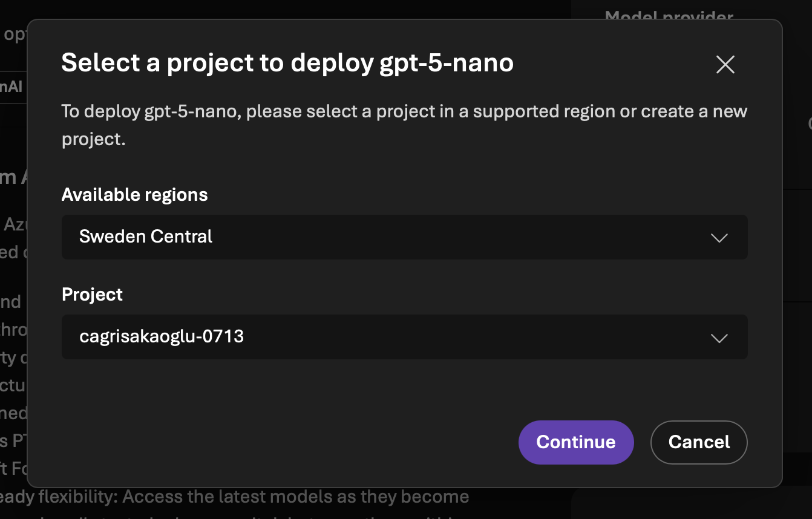Click the chevron on the Project field
Image resolution: width=812 pixels, height=519 pixels.
[x=719, y=338]
